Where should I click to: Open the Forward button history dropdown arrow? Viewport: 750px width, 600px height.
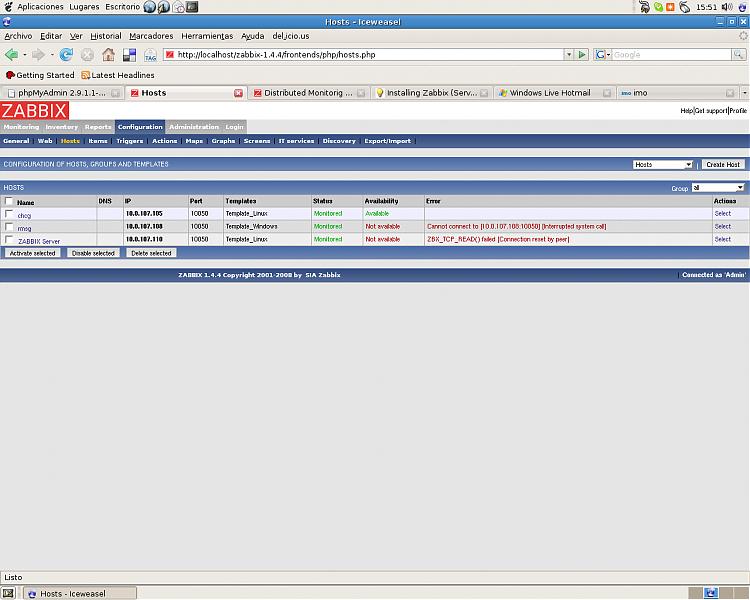(52, 55)
